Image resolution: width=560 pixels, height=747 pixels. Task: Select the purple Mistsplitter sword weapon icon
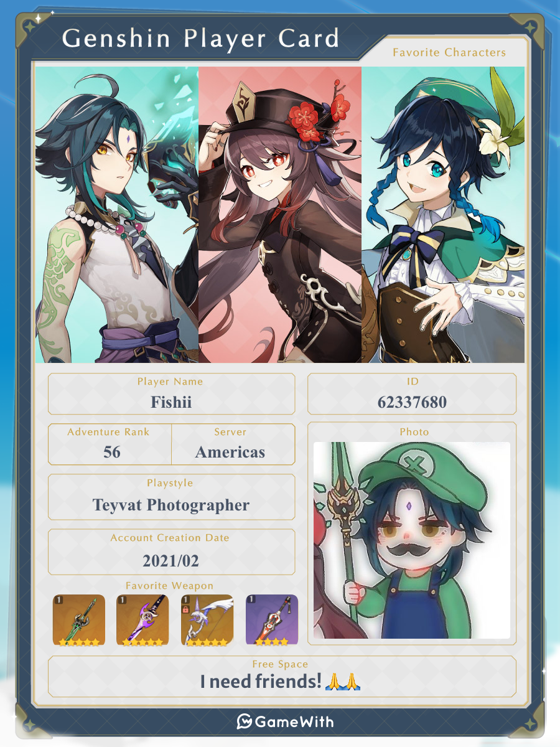pyautogui.click(x=143, y=620)
